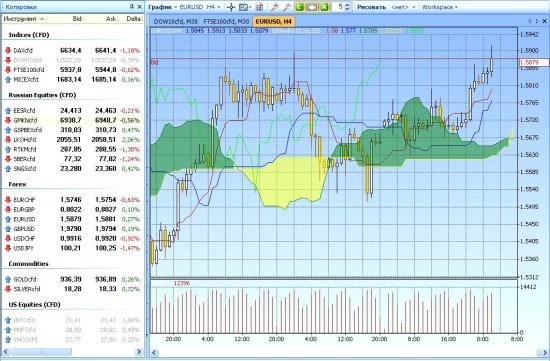Select the Forex group header
Viewport: 550px width, 361px height.
[17, 184]
